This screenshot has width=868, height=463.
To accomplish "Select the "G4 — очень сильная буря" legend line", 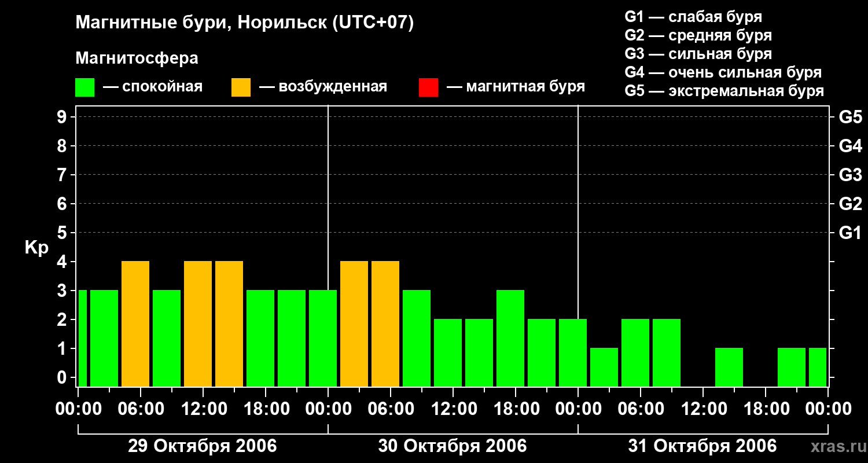I will tap(723, 72).
